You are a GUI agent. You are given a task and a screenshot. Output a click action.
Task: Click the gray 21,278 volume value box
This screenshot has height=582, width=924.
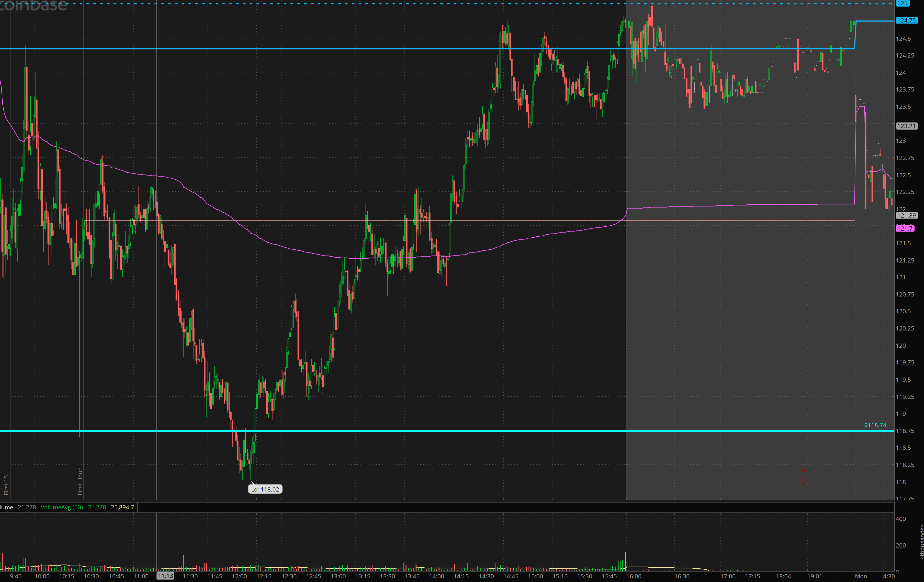point(26,507)
